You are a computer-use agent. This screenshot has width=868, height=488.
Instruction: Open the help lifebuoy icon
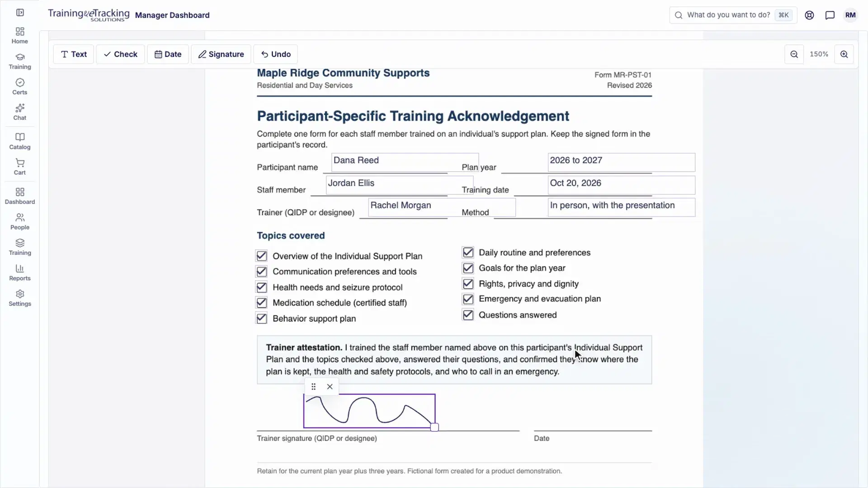(x=809, y=15)
